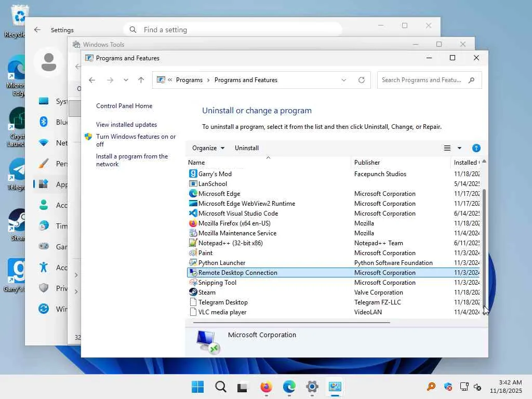
Task: Click the Garry's Mod program icon in list
Action: pos(193,174)
